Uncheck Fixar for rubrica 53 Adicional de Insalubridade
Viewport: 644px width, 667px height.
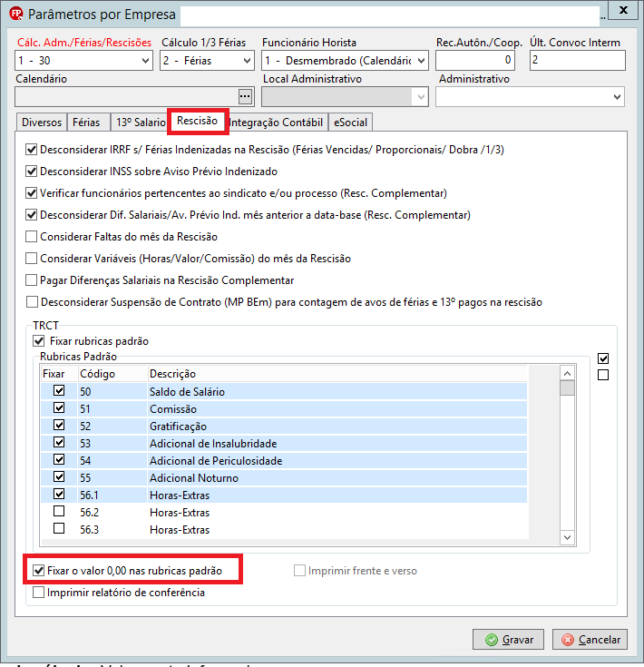(x=59, y=443)
